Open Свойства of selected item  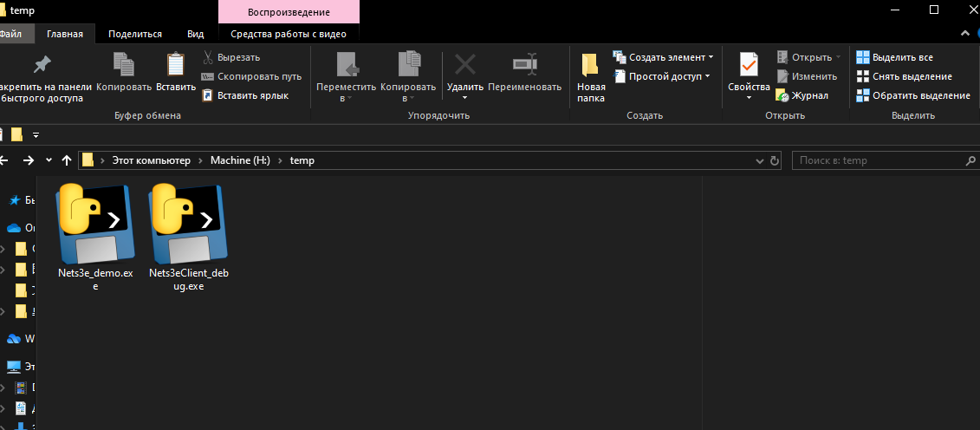(x=749, y=72)
